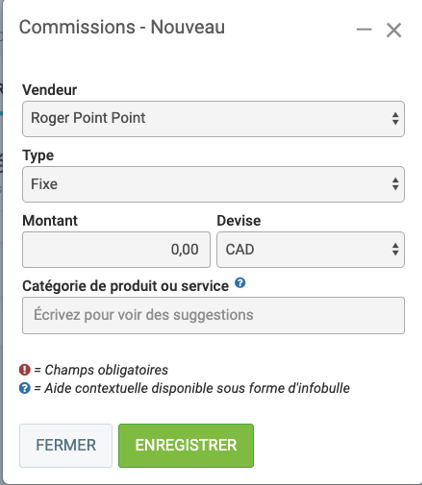Close the dialog with the X icon
The width and height of the screenshot is (422, 485).
point(394,30)
